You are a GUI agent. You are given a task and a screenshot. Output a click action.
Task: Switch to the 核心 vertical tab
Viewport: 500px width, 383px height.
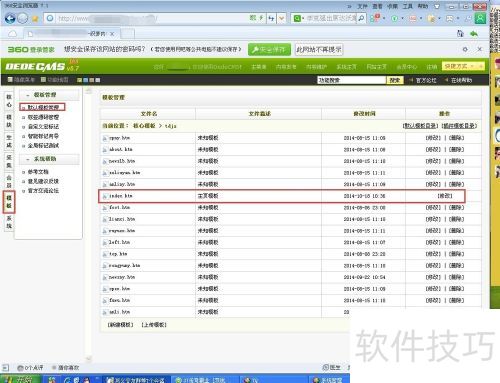click(x=9, y=101)
